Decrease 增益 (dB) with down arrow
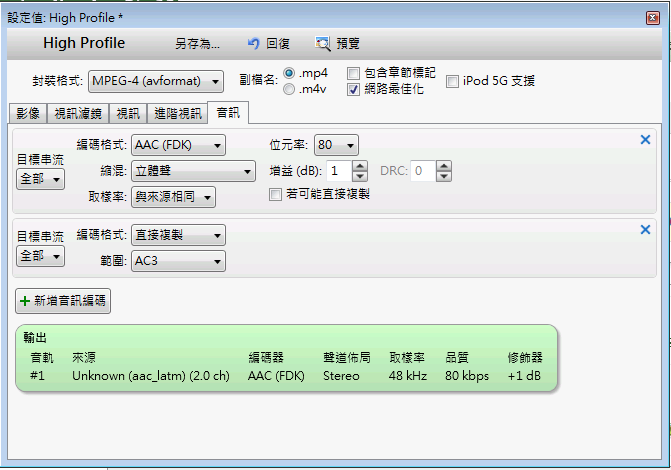Viewport: 671px width, 470px height. click(360, 176)
